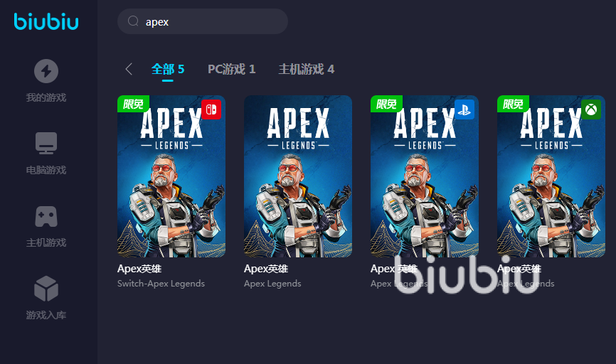Click the Xbox platform badge

(591, 109)
